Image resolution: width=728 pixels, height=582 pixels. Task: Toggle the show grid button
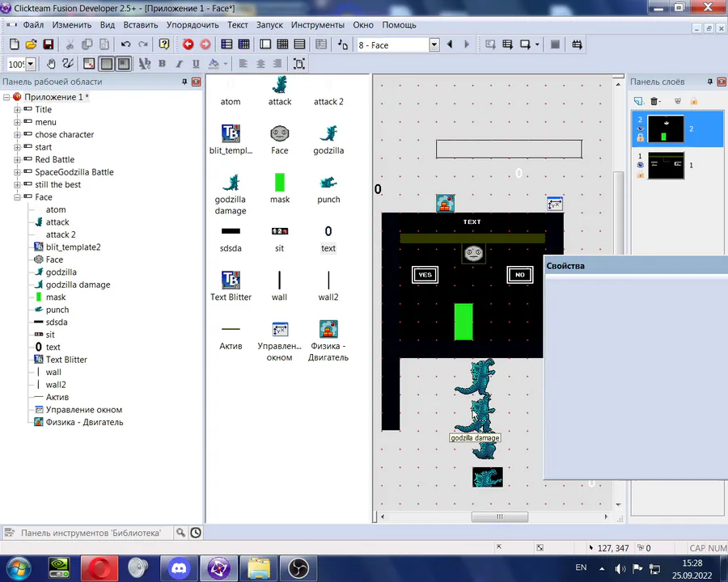click(106, 64)
